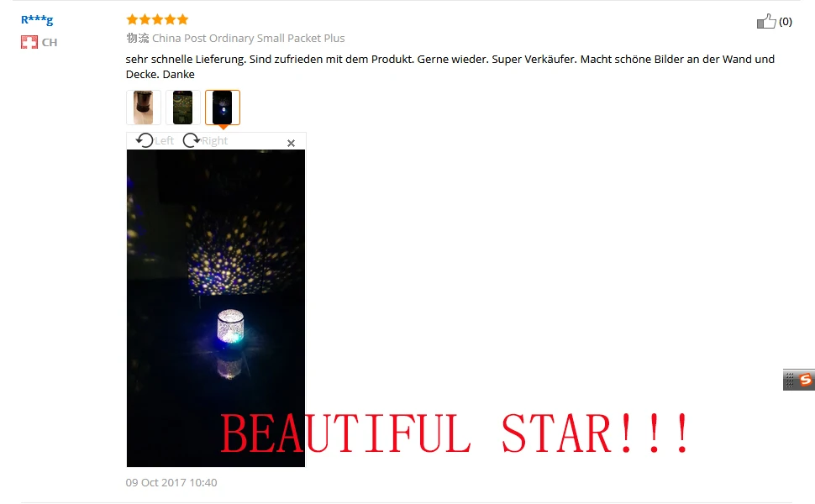The image size is (815, 504).
Task: Select the third highlighted photo thumbnail
Action: coord(223,108)
